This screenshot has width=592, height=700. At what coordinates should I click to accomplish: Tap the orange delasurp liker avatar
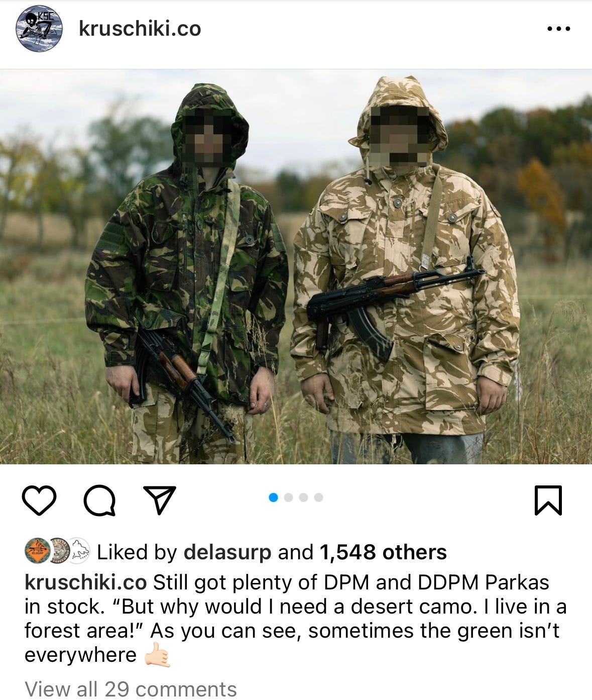coord(38,551)
